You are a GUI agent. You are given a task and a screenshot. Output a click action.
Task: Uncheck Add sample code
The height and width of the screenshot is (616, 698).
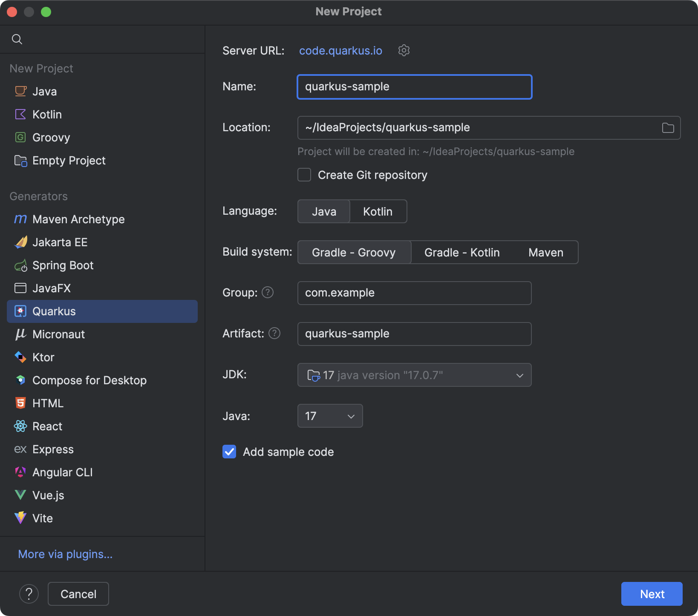click(x=229, y=452)
